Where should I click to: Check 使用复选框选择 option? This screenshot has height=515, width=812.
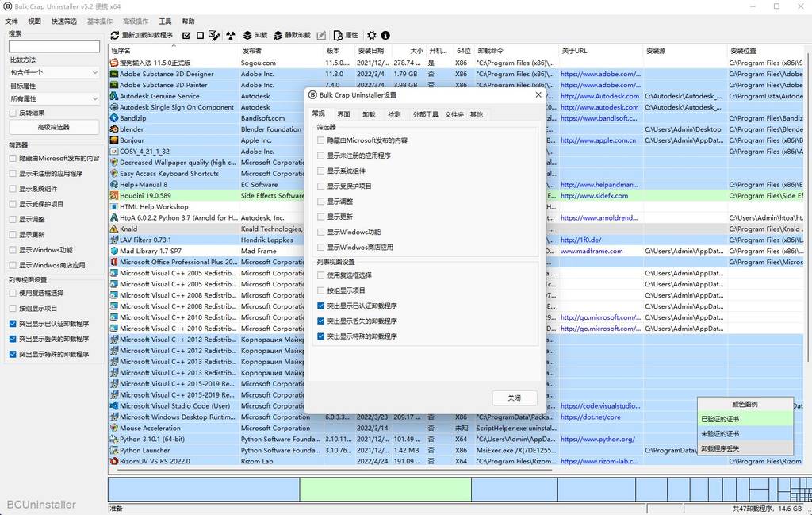pos(320,275)
